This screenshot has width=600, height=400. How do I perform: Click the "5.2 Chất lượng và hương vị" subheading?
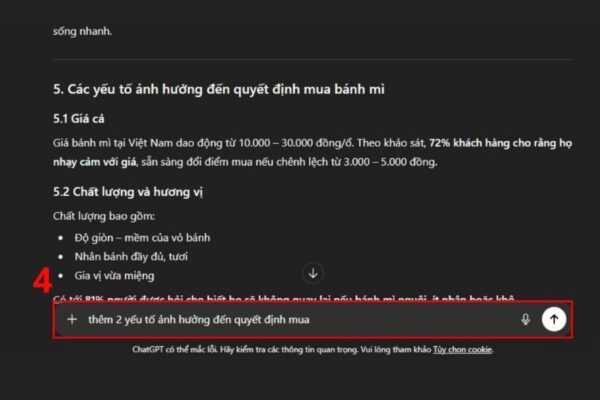(128, 192)
